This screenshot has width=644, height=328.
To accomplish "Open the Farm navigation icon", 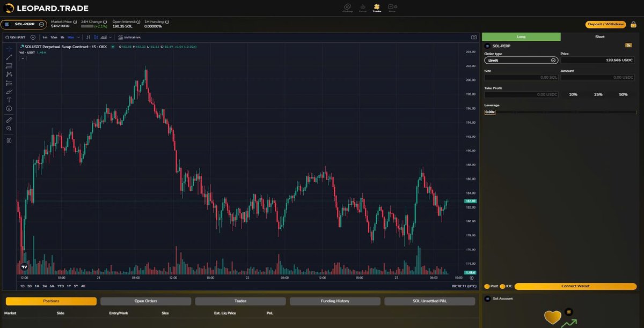I will point(363,8).
